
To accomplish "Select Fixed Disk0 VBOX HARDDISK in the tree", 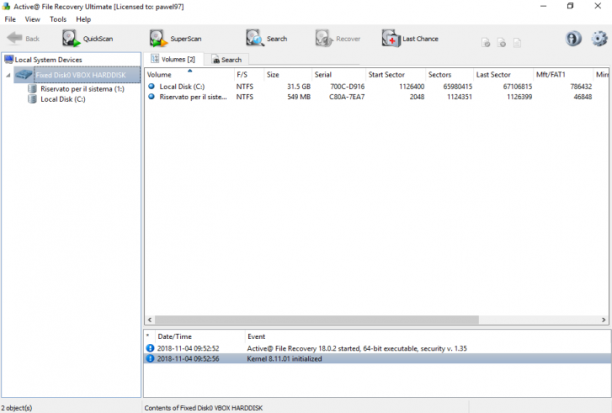I will click(77, 75).
